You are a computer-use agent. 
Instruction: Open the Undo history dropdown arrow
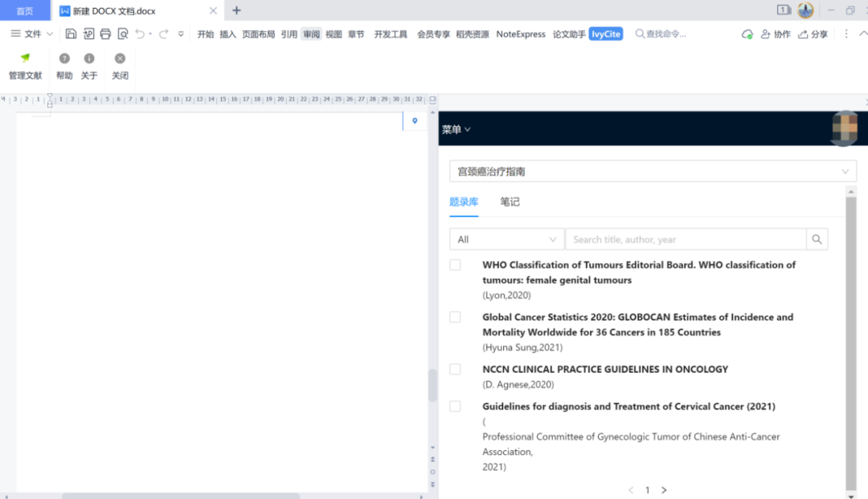tap(150, 35)
